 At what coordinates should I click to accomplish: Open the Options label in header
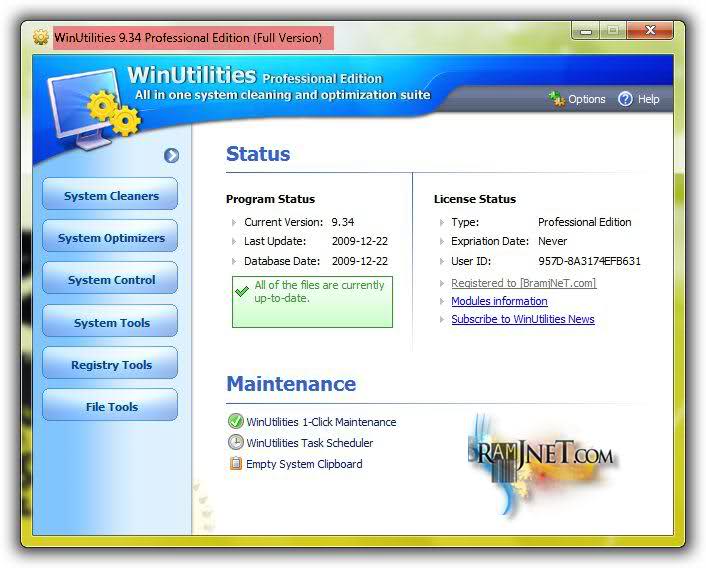point(587,99)
